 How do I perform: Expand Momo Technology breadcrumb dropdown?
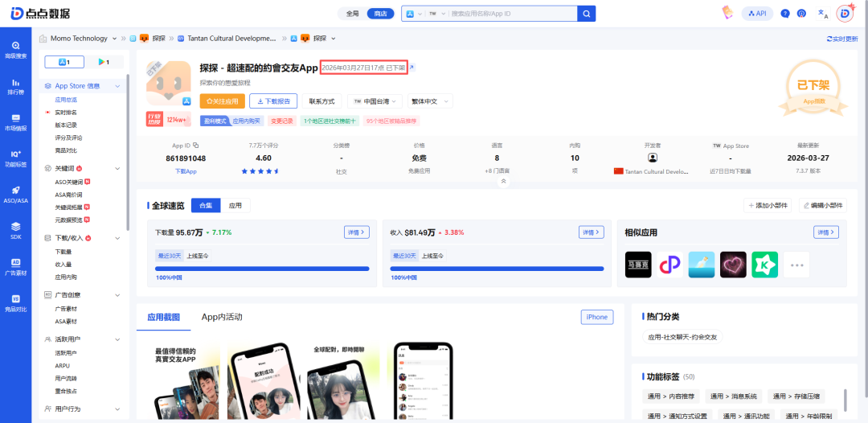pyautogui.click(x=115, y=39)
